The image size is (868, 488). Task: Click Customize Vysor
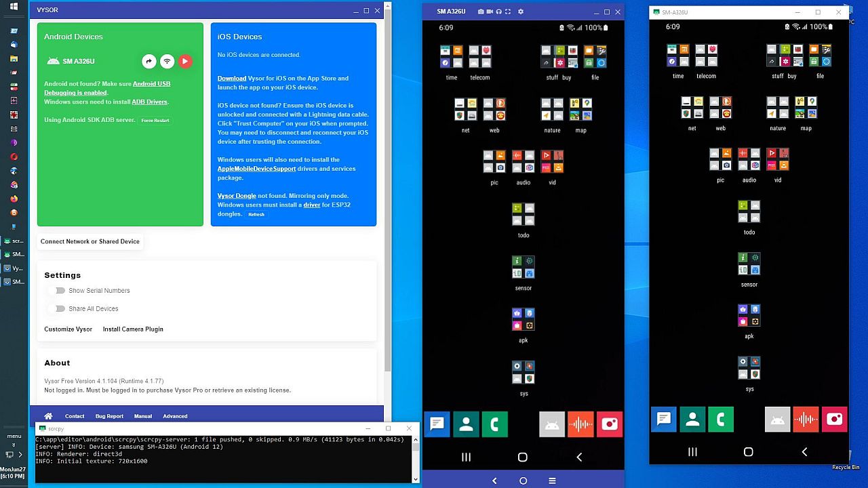pyautogui.click(x=68, y=329)
